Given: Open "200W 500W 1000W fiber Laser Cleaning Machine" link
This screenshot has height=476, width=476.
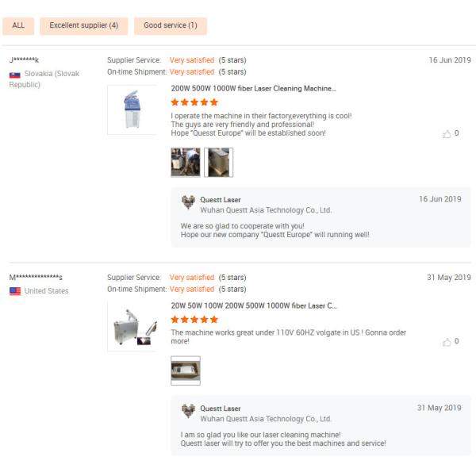Looking at the screenshot, I should point(253,89).
